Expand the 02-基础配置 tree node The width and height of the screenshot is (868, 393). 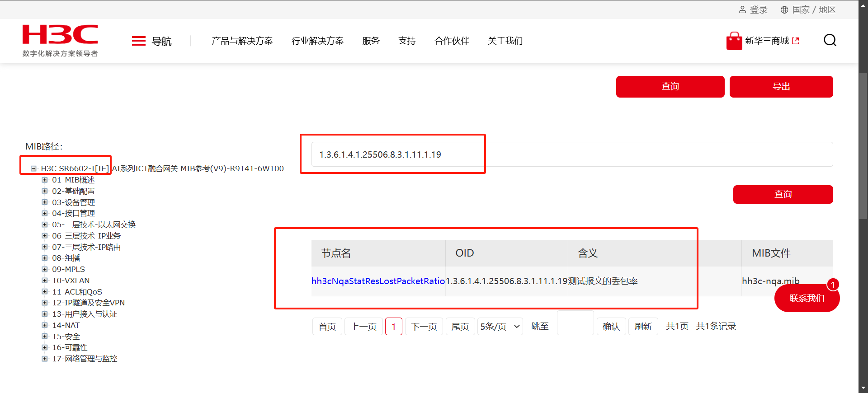(45, 191)
